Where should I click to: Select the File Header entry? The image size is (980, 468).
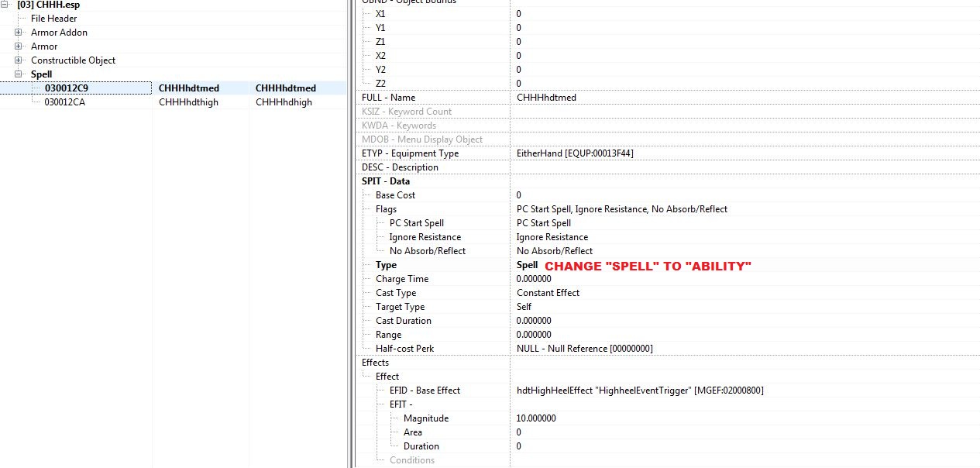pos(53,19)
